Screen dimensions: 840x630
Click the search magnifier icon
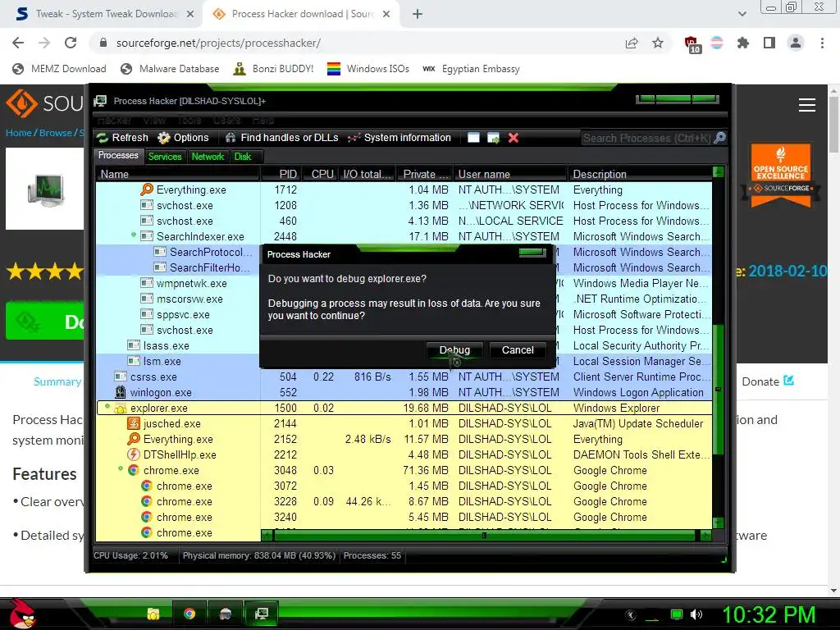point(720,138)
